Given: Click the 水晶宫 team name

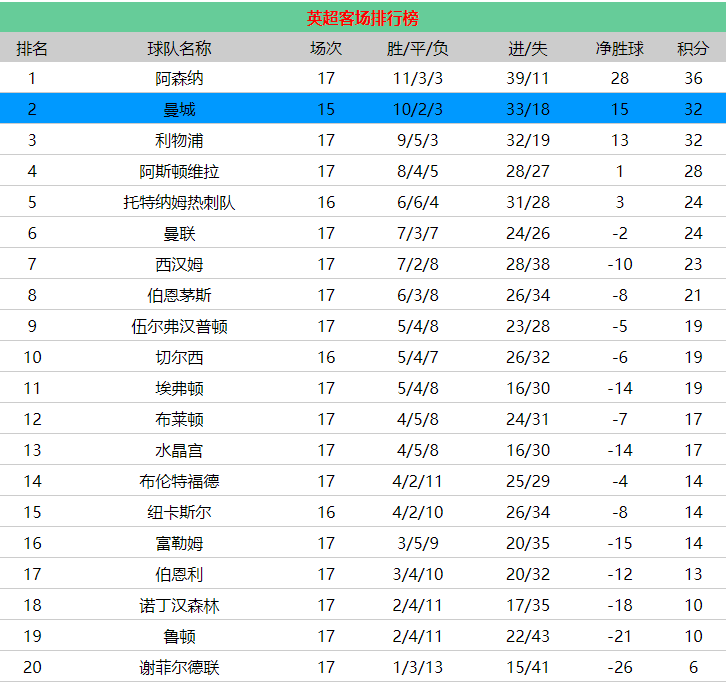Looking at the screenshot, I should click(179, 450).
